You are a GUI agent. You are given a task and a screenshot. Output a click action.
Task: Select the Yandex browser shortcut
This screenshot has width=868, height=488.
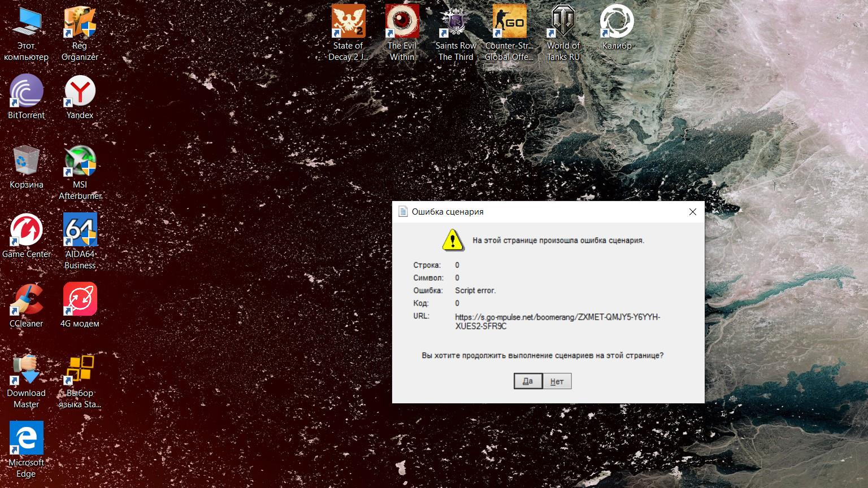pos(80,97)
